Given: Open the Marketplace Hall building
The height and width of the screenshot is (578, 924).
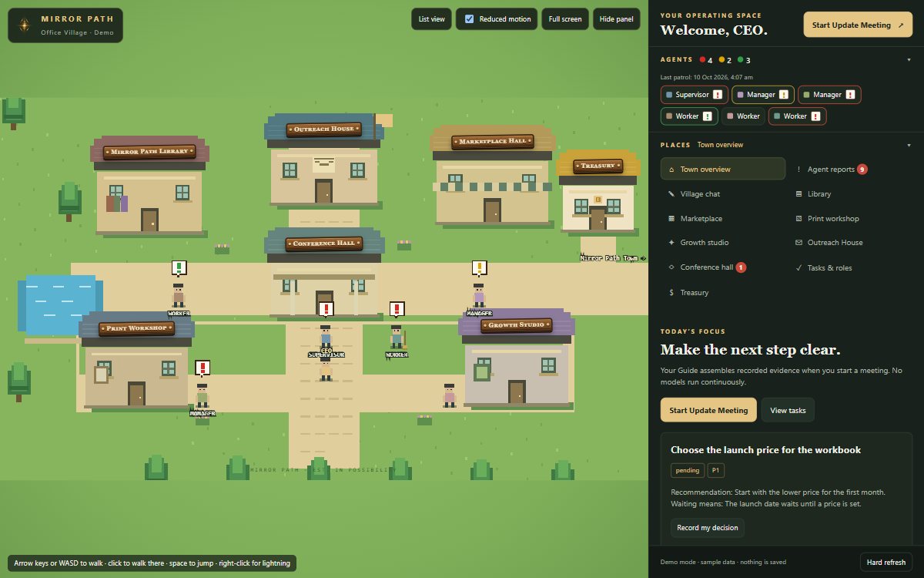Looking at the screenshot, I should [x=493, y=176].
